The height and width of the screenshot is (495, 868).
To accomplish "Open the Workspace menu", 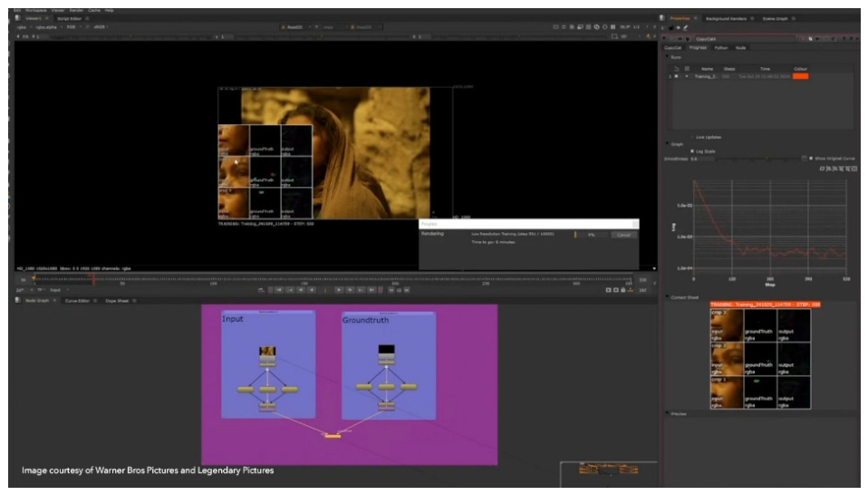I will coord(36,10).
